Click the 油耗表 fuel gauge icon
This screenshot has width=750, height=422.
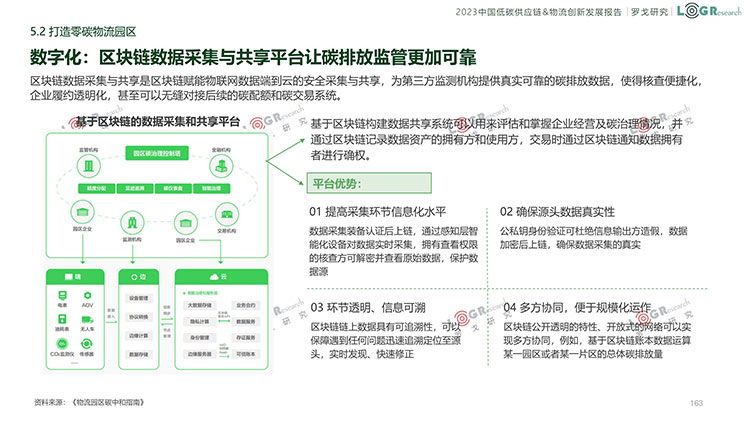(62, 319)
